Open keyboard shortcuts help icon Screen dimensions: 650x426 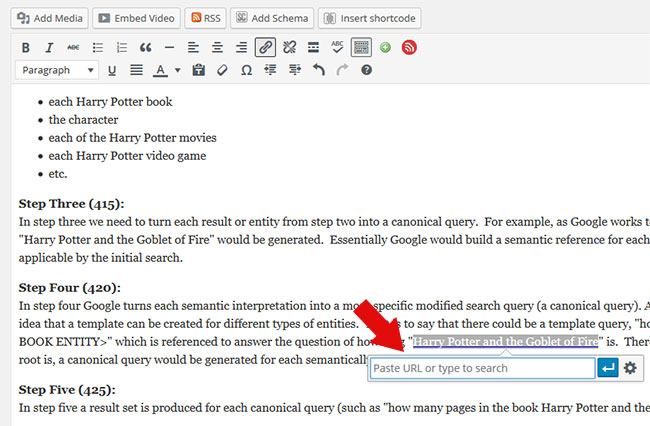coord(366,70)
